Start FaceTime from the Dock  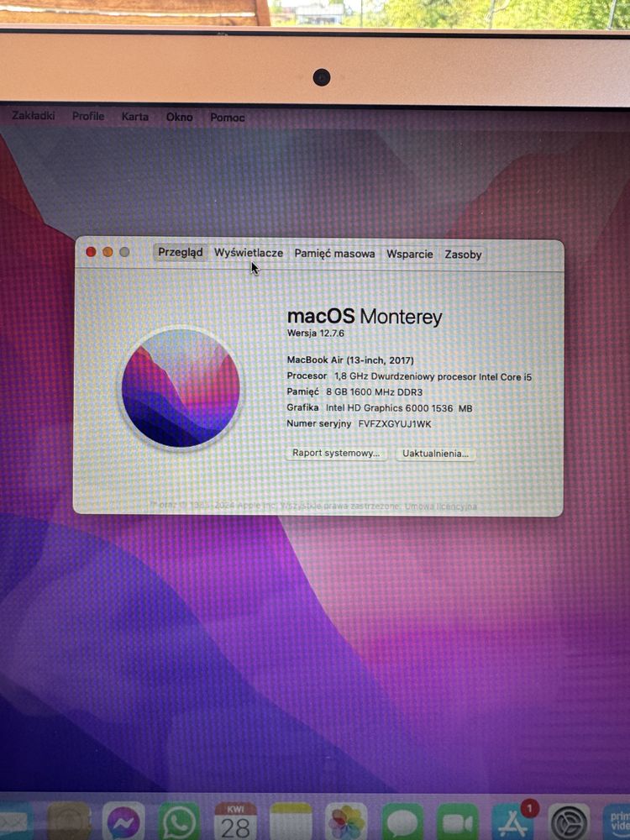click(x=458, y=822)
